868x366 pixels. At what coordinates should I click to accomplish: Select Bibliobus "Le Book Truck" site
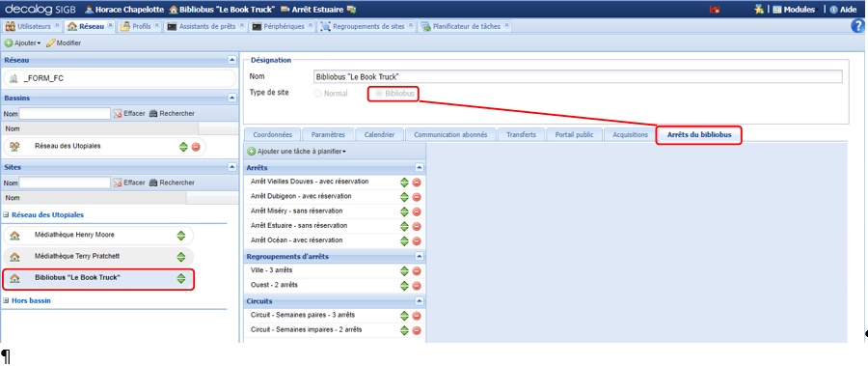pos(98,278)
